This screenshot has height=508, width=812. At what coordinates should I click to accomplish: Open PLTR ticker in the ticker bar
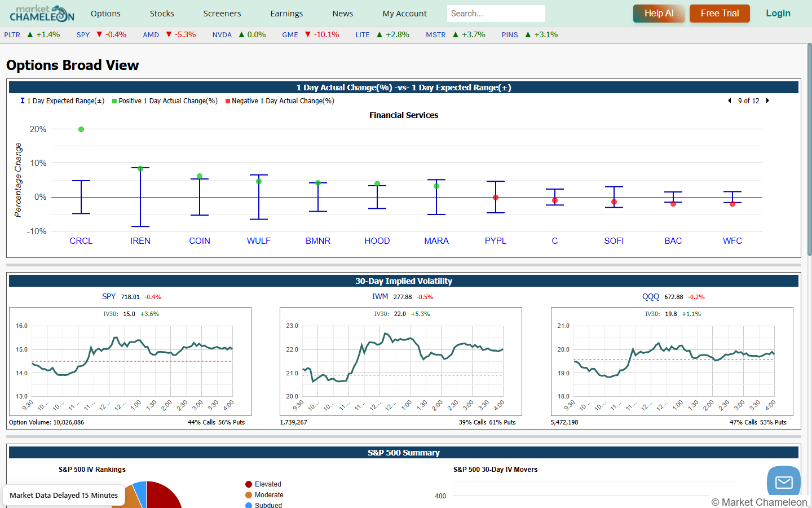(12, 35)
